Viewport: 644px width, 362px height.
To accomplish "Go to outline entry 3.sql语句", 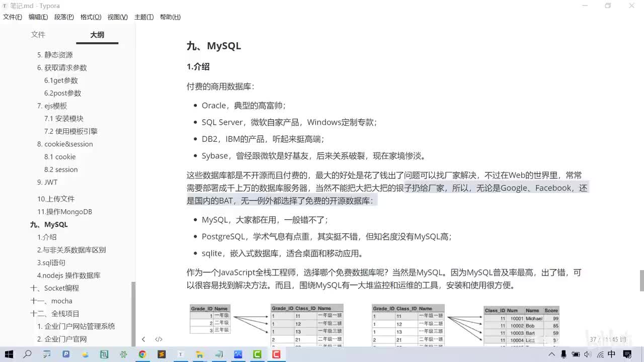I will click(51, 263).
